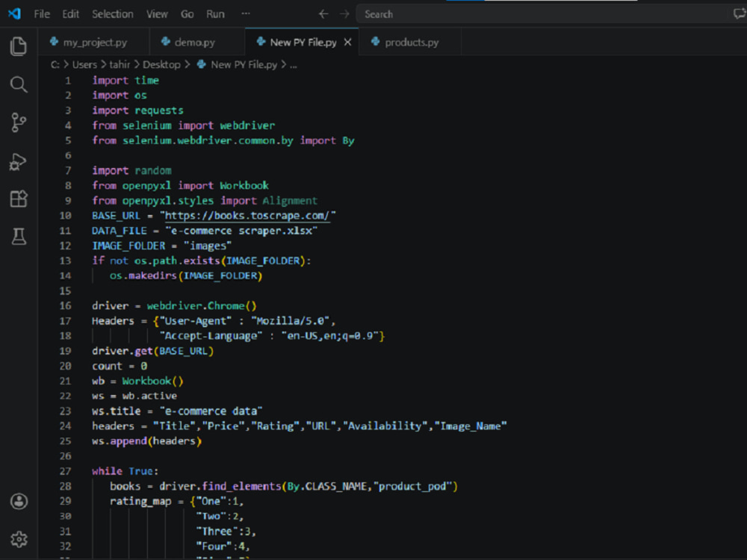Click the C: breadcrumb segment
747x560 pixels.
(x=55, y=65)
